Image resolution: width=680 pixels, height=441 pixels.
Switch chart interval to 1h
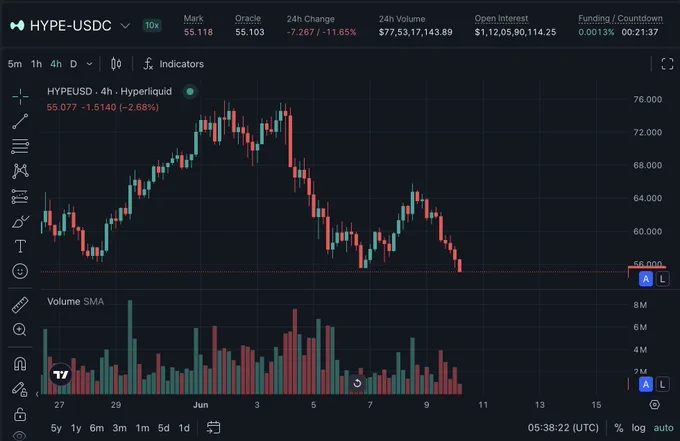click(36, 64)
